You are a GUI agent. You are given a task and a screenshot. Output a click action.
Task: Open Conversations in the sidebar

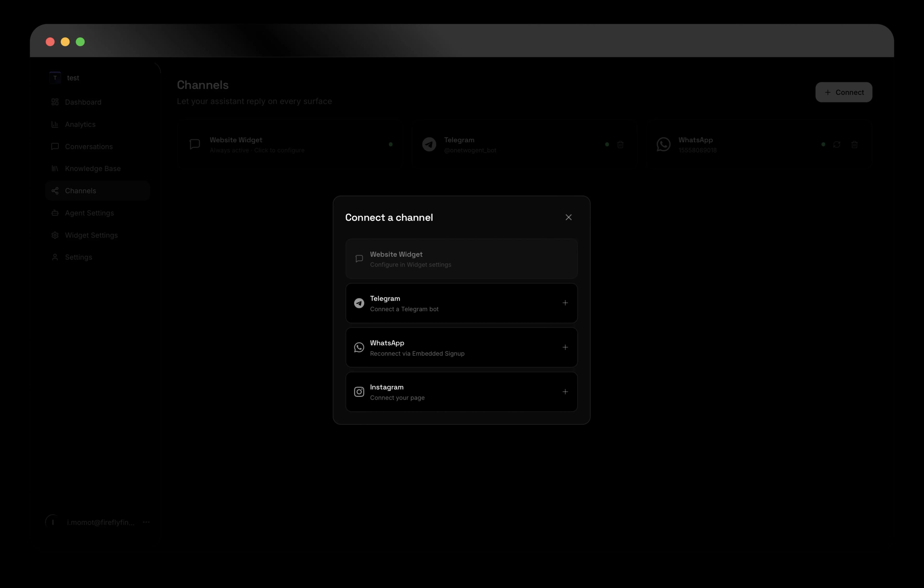point(88,147)
